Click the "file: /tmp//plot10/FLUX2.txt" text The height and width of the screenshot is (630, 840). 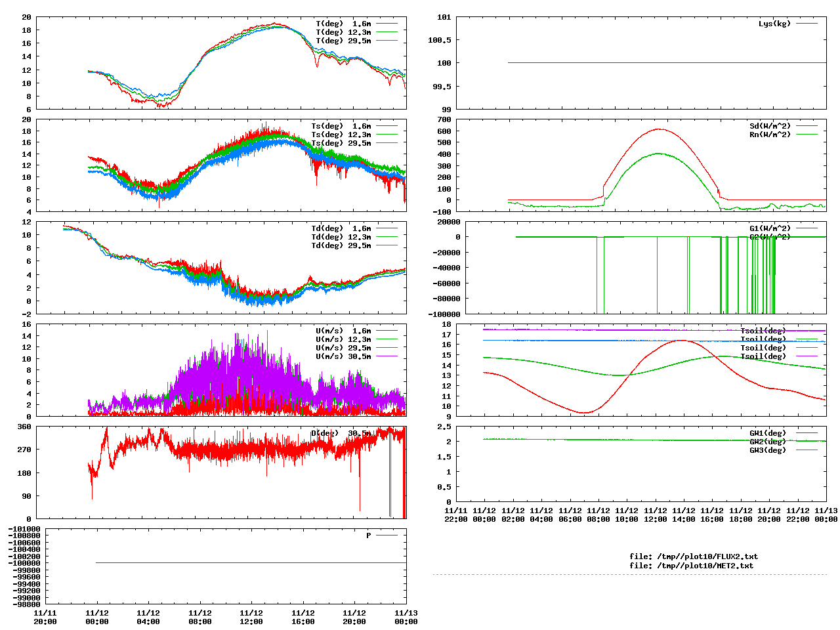click(694, 556)
